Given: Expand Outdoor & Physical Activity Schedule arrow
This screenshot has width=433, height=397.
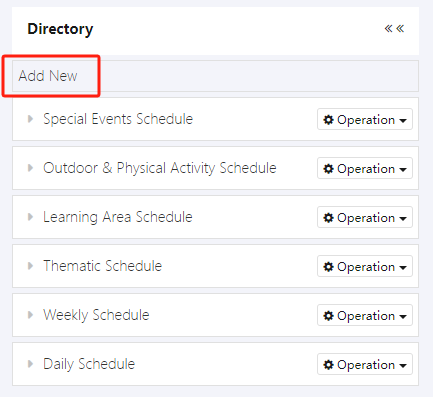Looking at the screenshot, I should pyautogui.click(x=30, y=168).
